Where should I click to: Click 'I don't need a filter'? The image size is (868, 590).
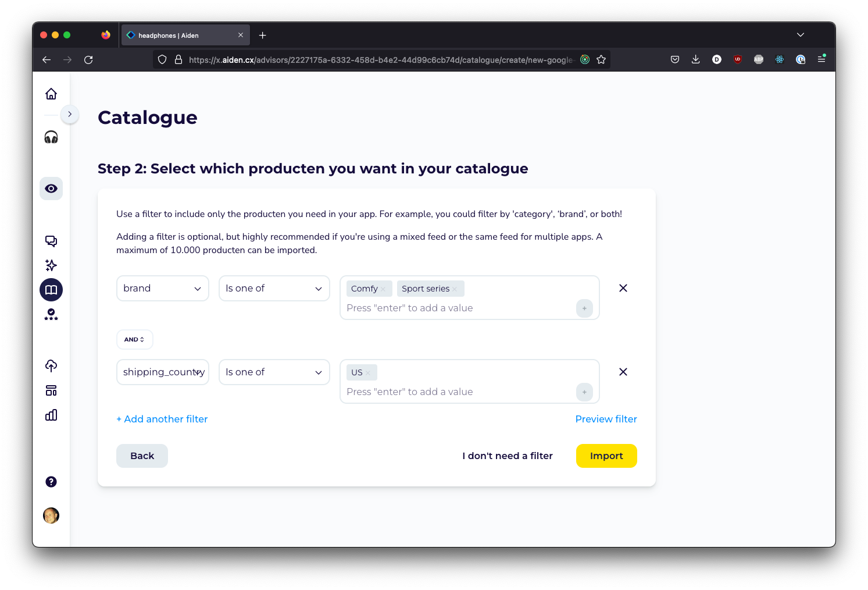[508, 456]
